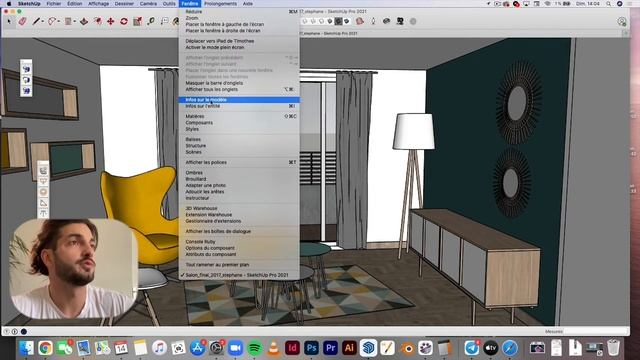The image size is (640, 360).
Task: Open the 3D Warehouse toolbar icon
Action: tap(360, 21)
